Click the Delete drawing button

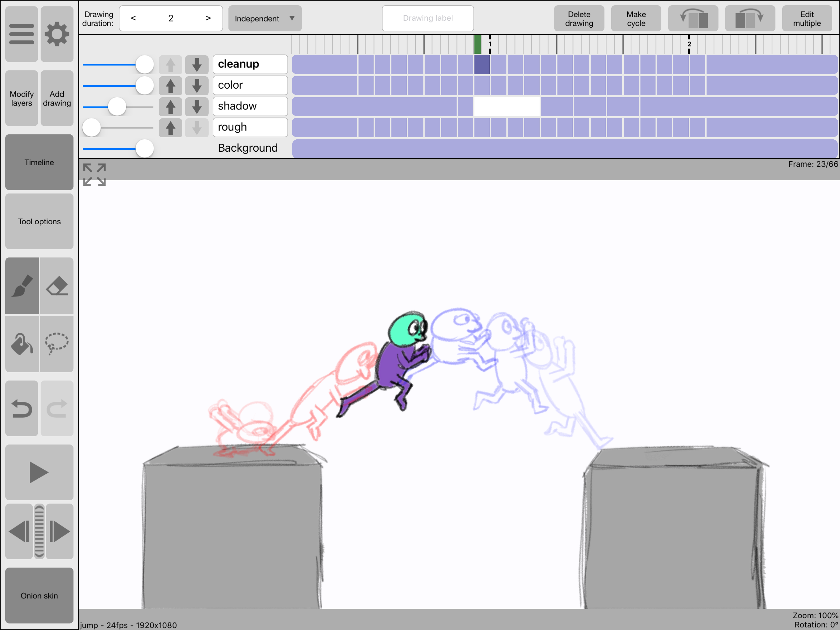click(579, 18)
